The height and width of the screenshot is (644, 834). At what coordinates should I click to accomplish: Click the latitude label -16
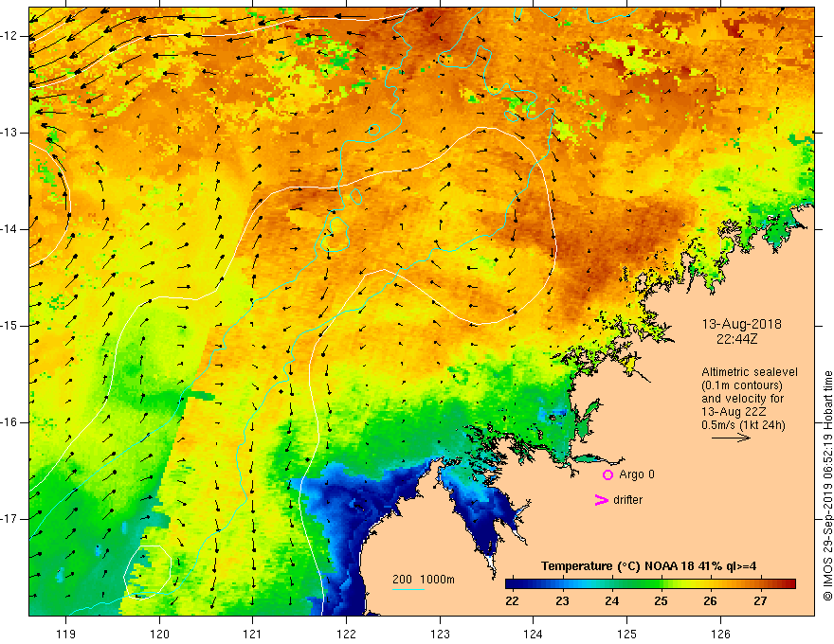point(9,422)
